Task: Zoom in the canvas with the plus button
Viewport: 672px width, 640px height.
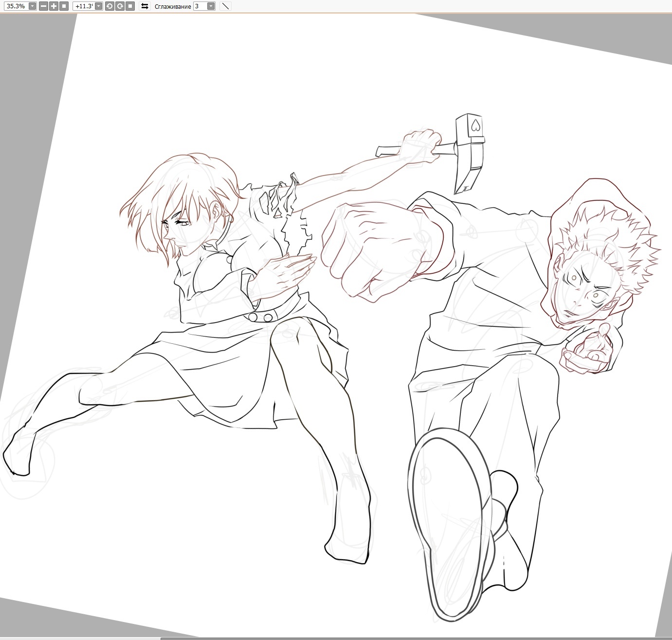Action: click(x=54, y=6)
